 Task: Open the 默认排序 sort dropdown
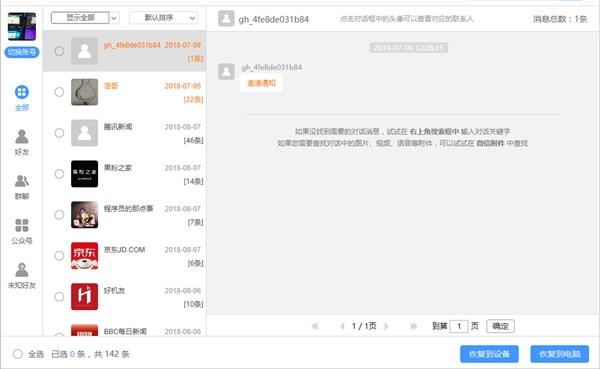pyautogui.click(x=164, y=18)
